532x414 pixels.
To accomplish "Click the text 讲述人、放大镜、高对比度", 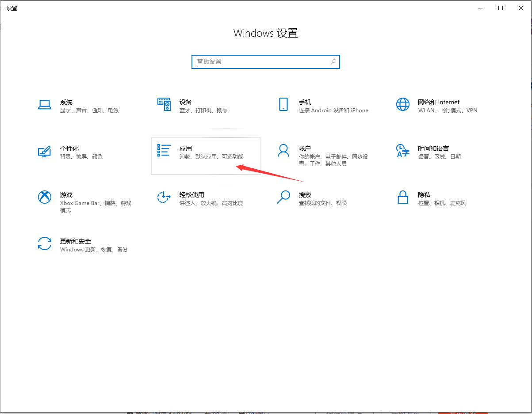I will 211,203.
